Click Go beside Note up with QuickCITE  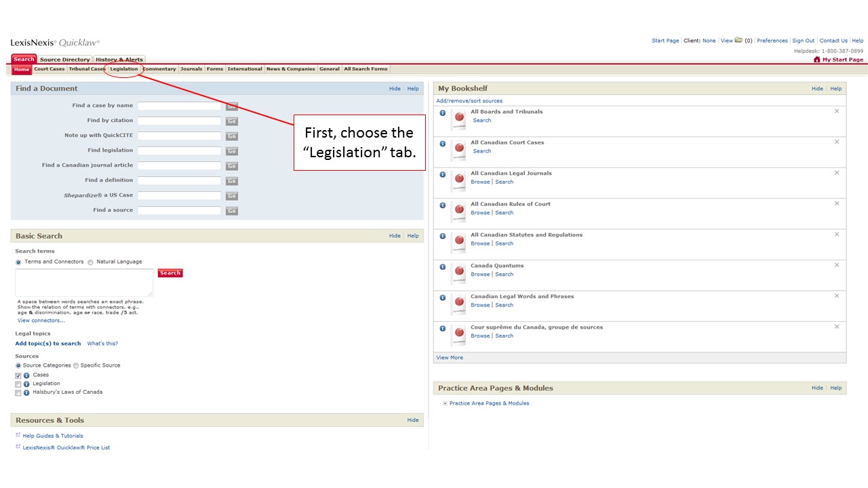pyautogui.click(x=232, y=136)
